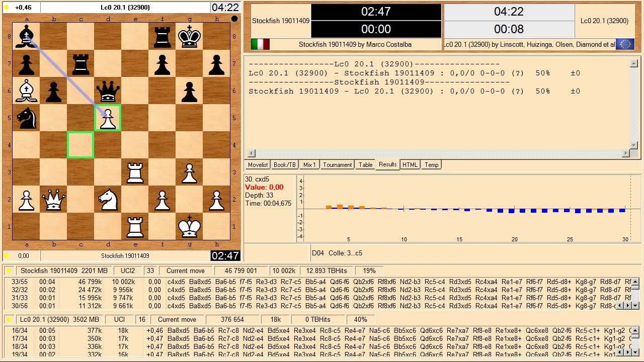Select the black bishop on a8
This screenshot has width=644, height=362.
(26, 37)
